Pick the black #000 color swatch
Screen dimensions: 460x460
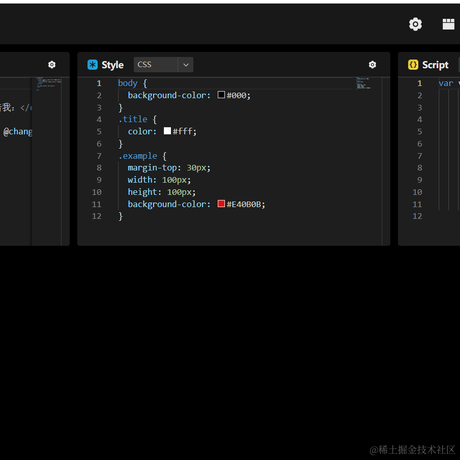coord(221,95)
